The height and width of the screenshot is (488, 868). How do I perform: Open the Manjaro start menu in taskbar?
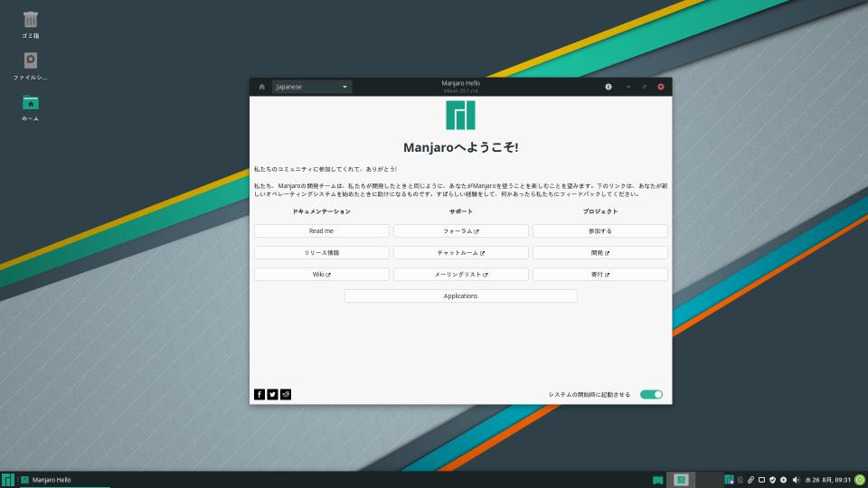[x=7, y=480]
